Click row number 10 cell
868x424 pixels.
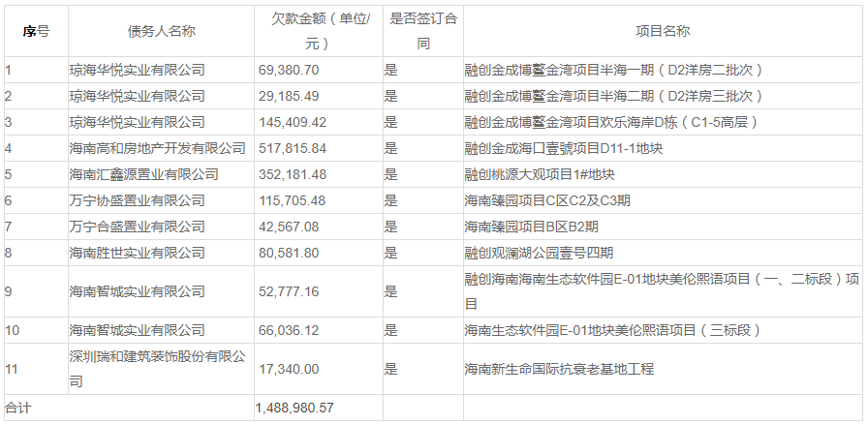click(36, 330)
